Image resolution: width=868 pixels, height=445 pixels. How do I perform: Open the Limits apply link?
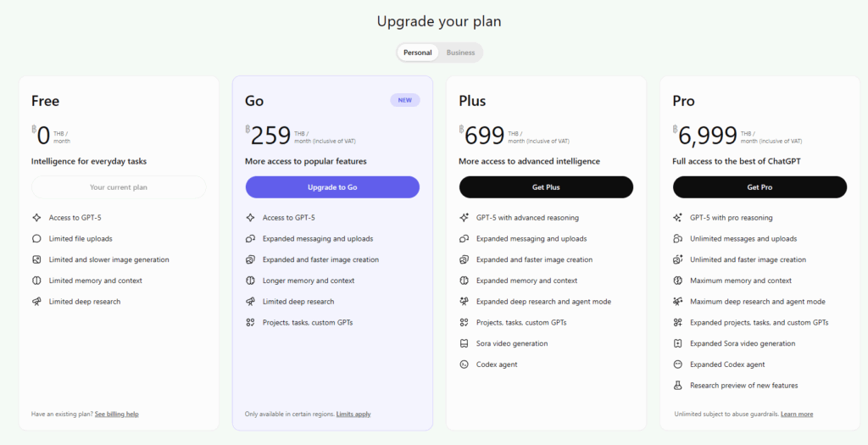[x=353, y=414]
